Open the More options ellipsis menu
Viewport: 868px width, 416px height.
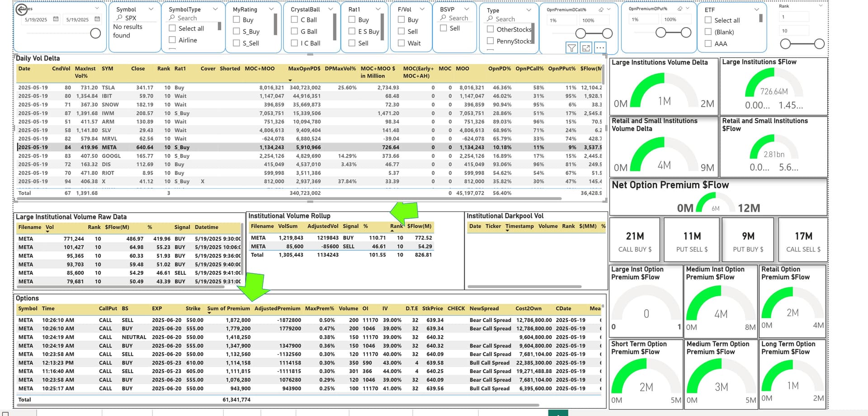(600, 48)
